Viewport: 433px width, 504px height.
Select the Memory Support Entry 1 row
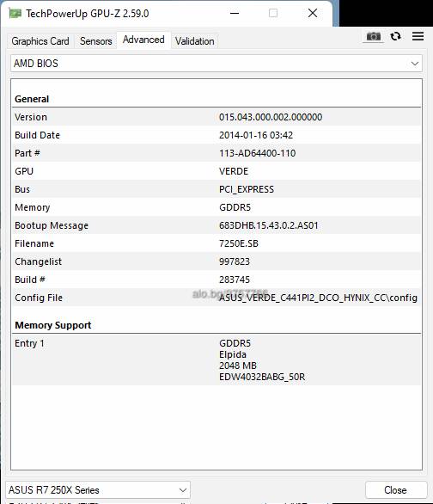tap(216, 360)
